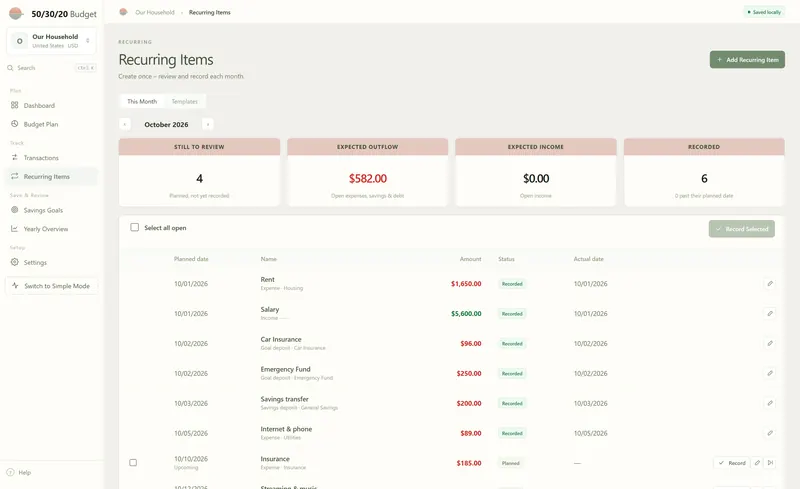Click the Yearly Overview chart icon
800x489 pixels.
(x=14, y=229)
